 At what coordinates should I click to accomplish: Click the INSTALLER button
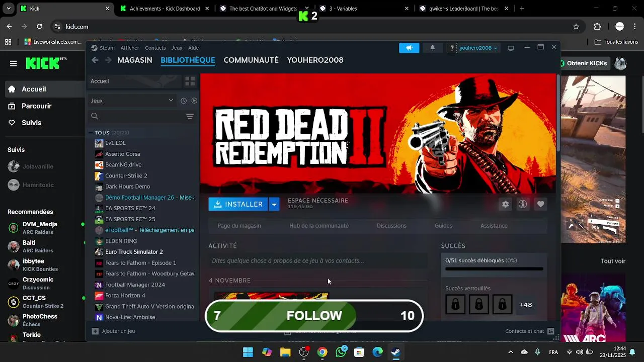pos(238,204)
